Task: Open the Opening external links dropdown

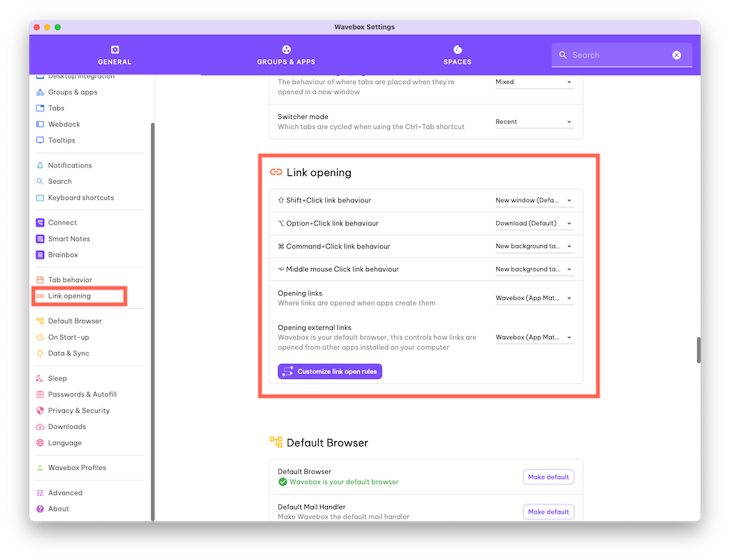Action: pyautogui.click(x=535, y=338)
